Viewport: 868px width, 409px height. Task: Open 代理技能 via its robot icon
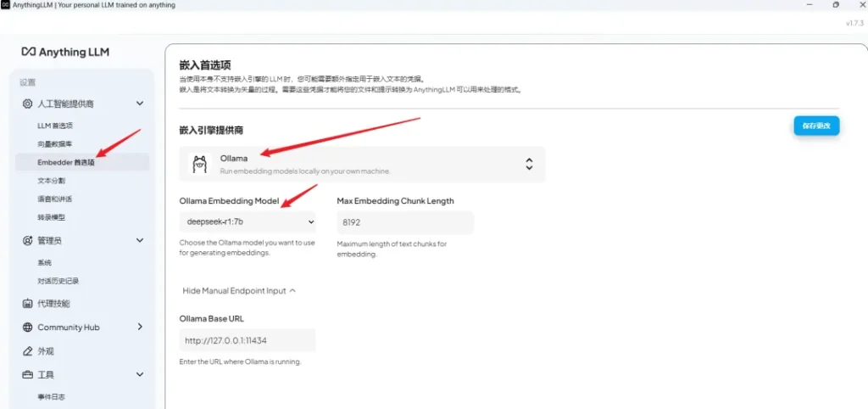tap(27, 303)
